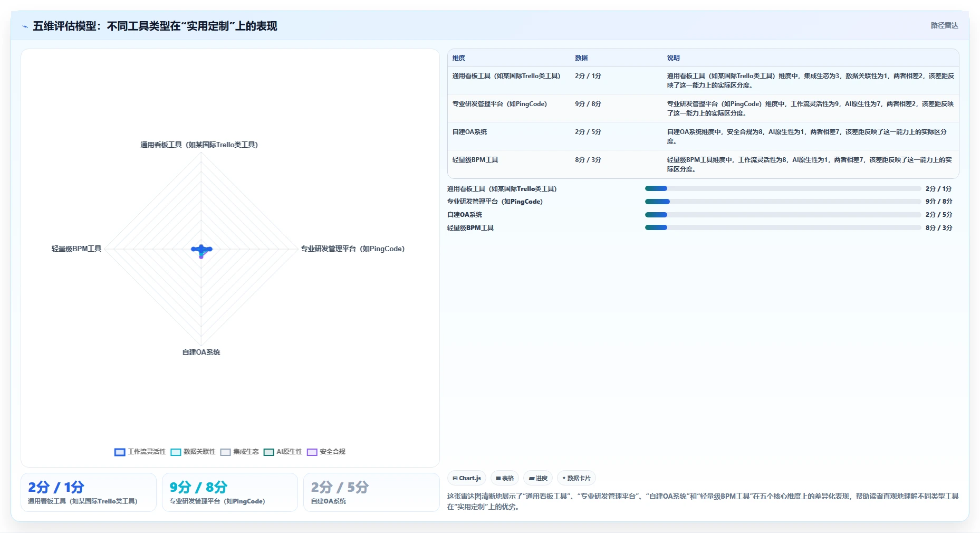The width and height of the screenshot is (980, 533).
Task: Click the 表格 tag
Action: tap(505, 478)
